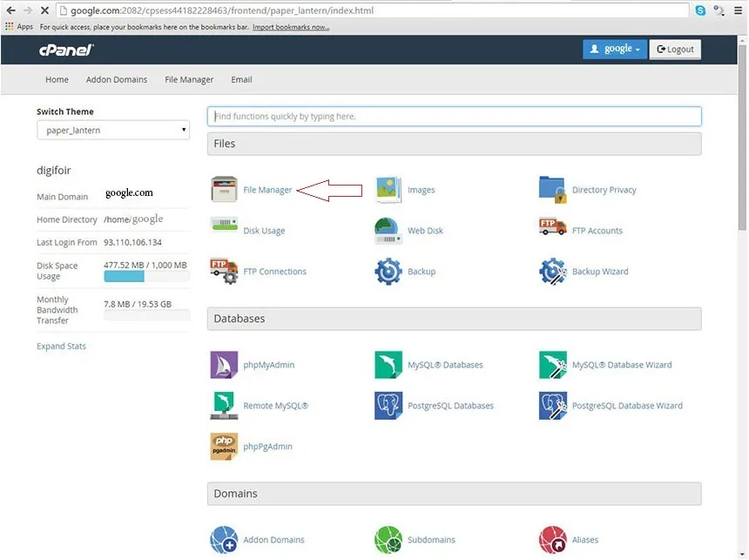Image resolution: width=749 pixels, height=560 pixels.
Task: Open the Web Disk icon
Action: (388, 230)
